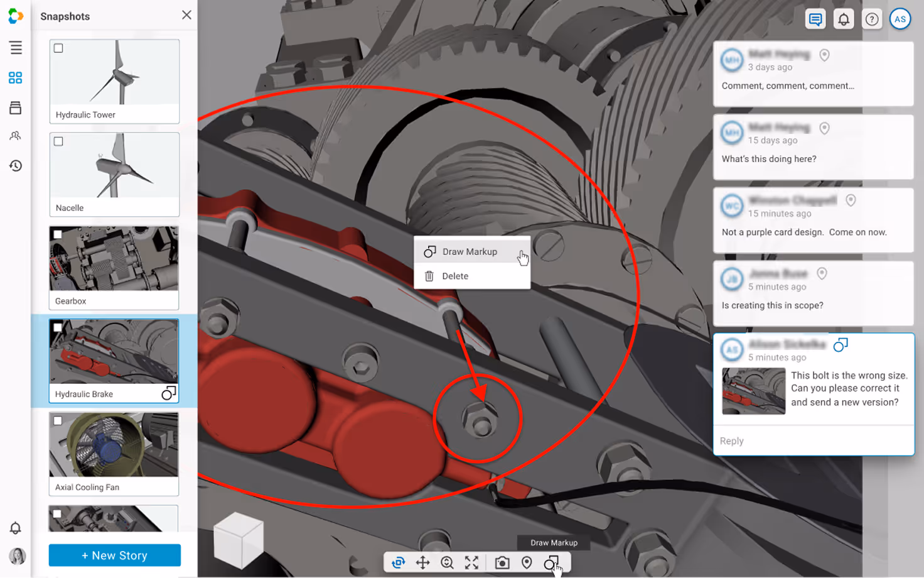Image resolution: width=924 pixels, height=578 pixels.
Task: Click pin icon on 'What's this doing here?' comment
Action: click(825, 128)
